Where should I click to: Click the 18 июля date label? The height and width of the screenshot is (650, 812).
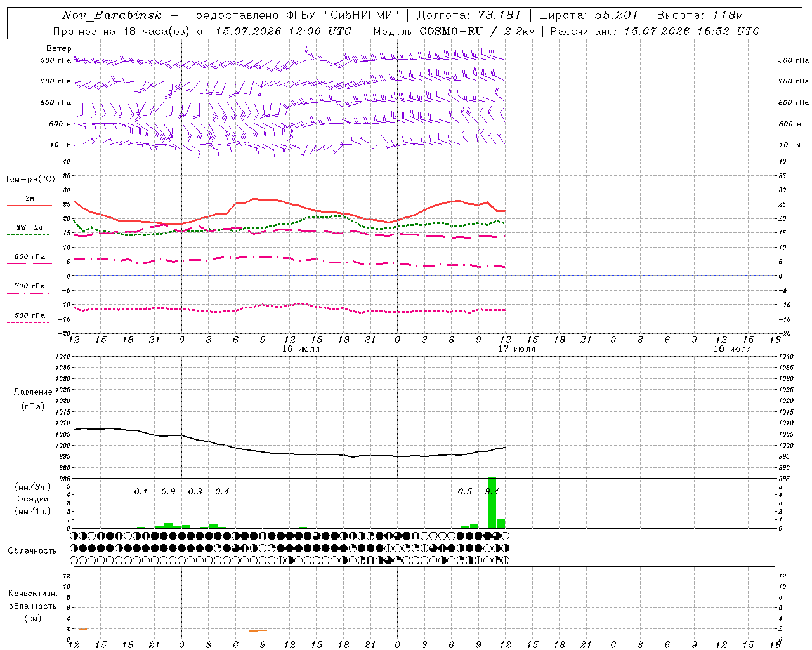[x=732, y=349]
